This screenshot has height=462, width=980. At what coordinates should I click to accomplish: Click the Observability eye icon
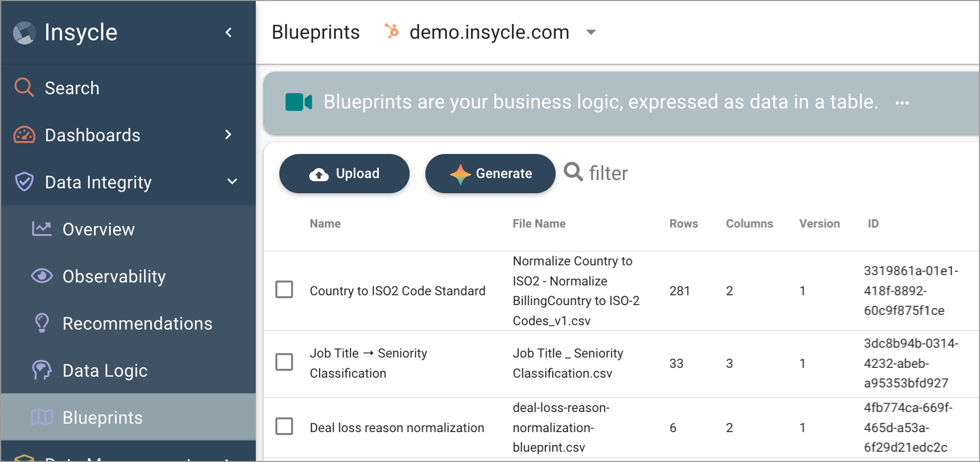tap(42, 276)
